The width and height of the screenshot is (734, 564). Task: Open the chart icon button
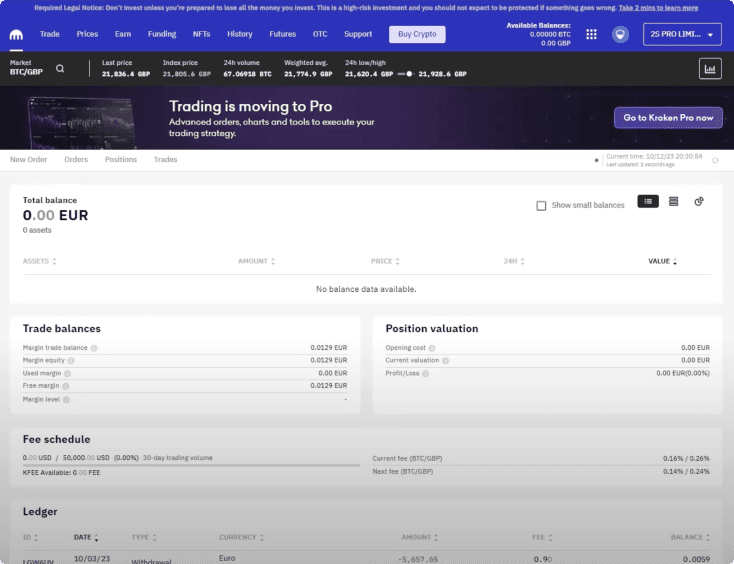[710, 69]
